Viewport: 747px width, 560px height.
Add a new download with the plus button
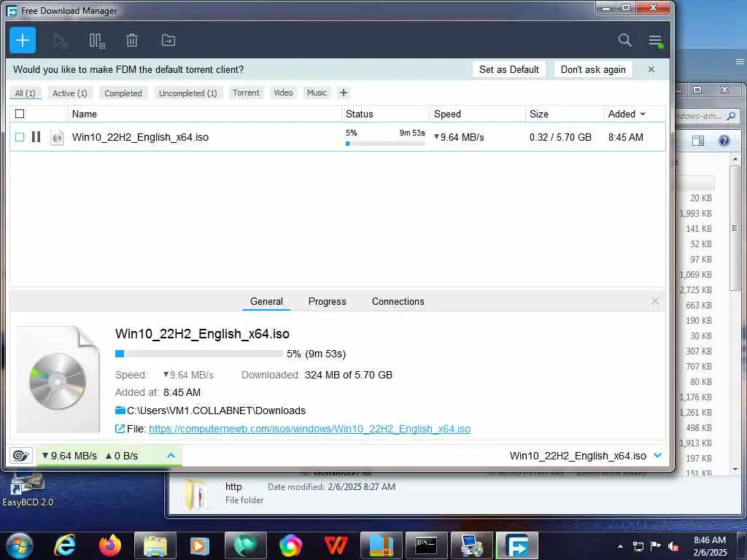click(x=23, y=40)
